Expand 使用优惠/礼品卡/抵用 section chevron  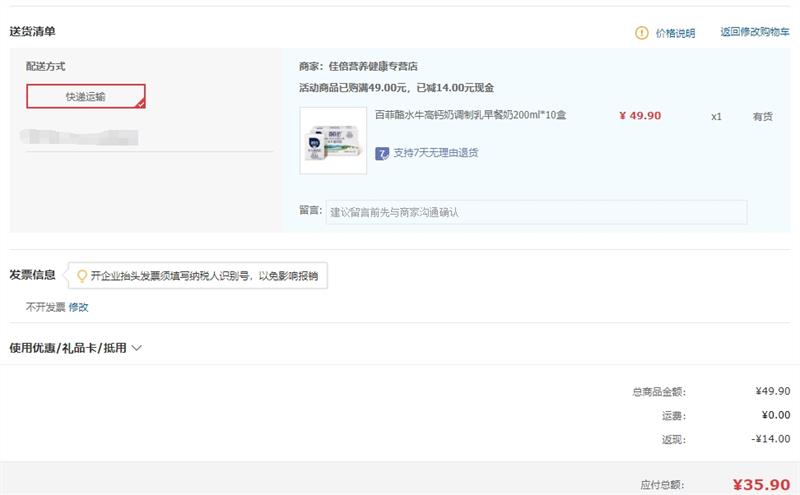(x=136, y=348)
